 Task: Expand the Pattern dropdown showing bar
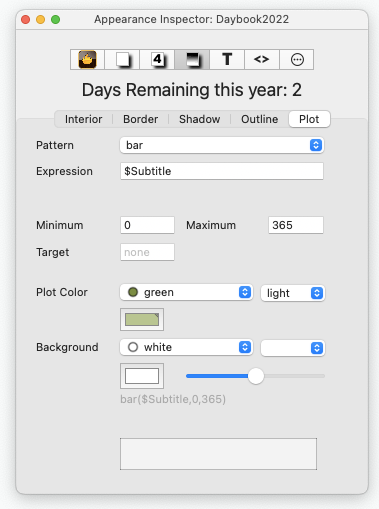click(x=222, y=145)
